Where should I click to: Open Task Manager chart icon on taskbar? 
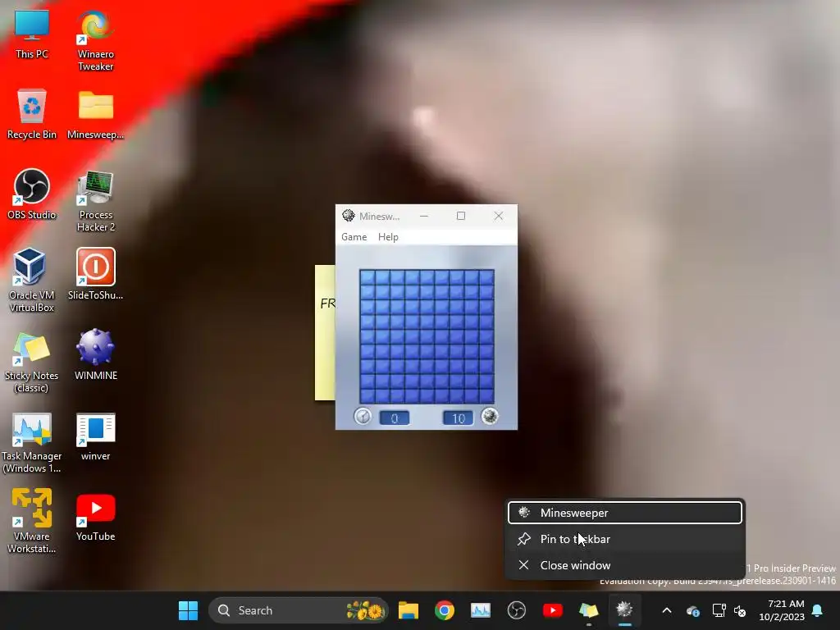click(x=481, y=610)
